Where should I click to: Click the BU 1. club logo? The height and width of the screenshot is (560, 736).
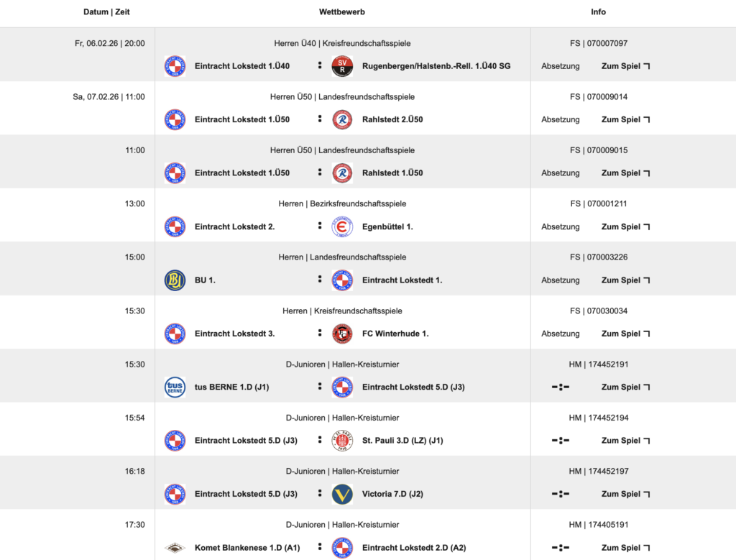(x=175, y=280)
